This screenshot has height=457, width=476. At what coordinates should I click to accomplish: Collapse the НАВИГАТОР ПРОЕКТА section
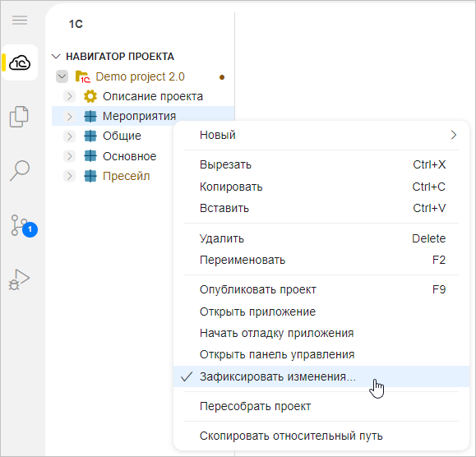pos(56,57)
